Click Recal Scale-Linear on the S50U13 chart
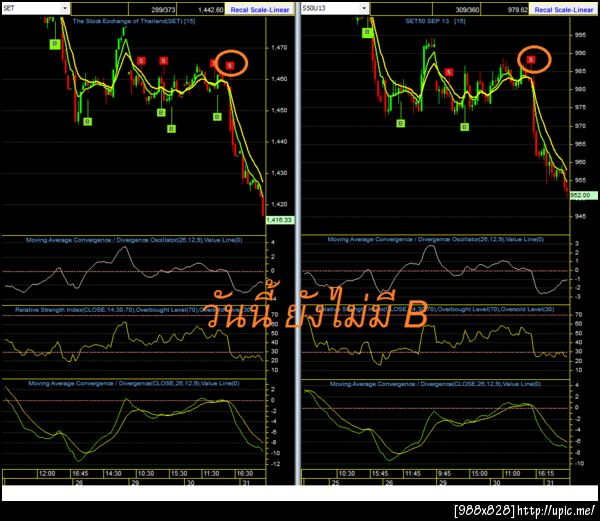Screen dimensions: 600x521 [x=563, y=10]
